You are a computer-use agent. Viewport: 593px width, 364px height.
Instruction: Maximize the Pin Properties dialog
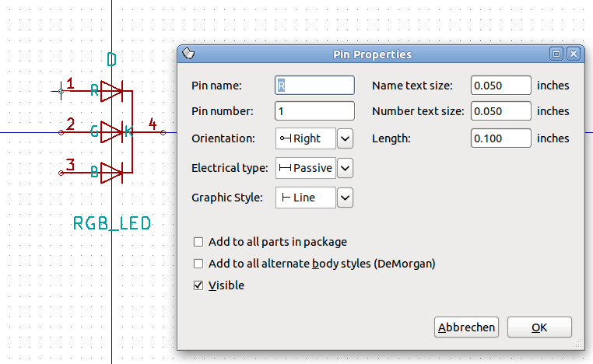556,54
